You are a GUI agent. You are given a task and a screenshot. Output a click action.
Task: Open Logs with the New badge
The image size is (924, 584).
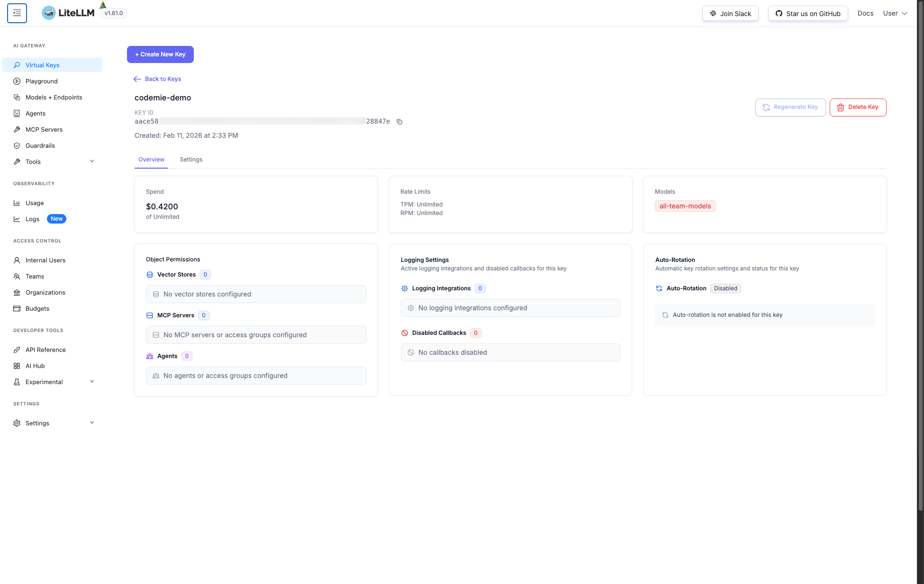point(33,219)
